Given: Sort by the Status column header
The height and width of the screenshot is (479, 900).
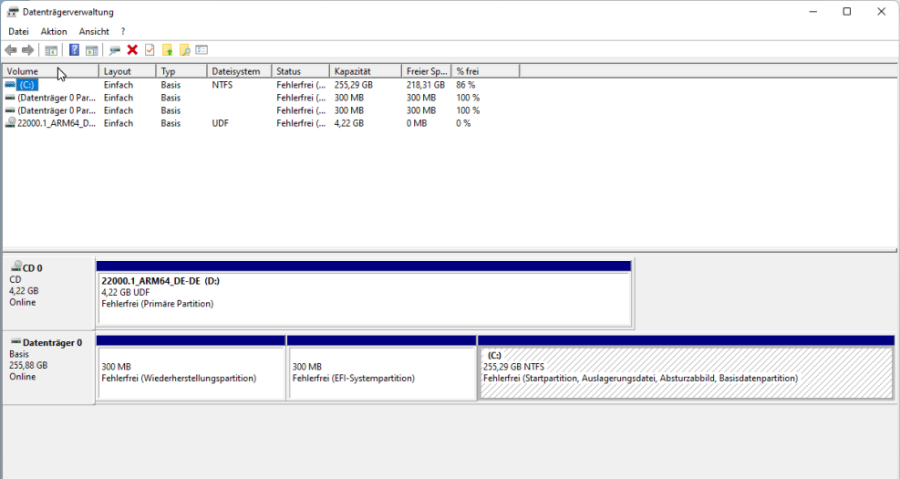Looking at the screenshot, I should click(301, 71).
